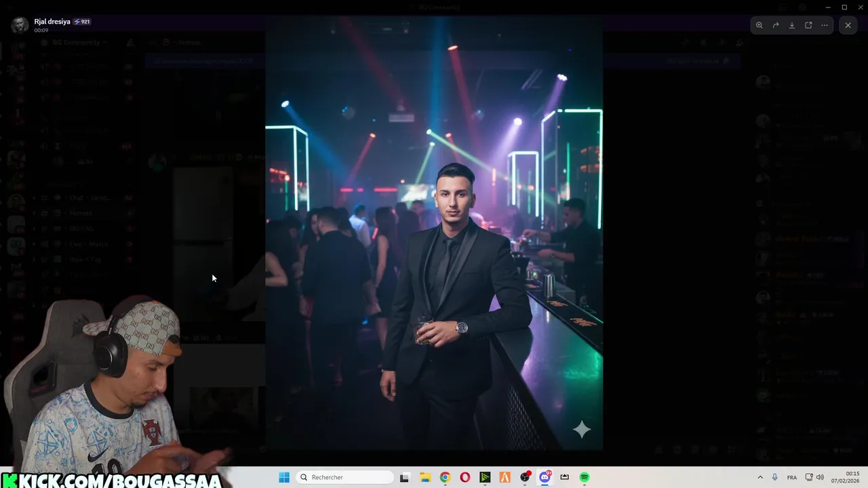Open the app icon next to Discord in taskbar
Screen dimensions: 868x488
[x=564, y=477]
